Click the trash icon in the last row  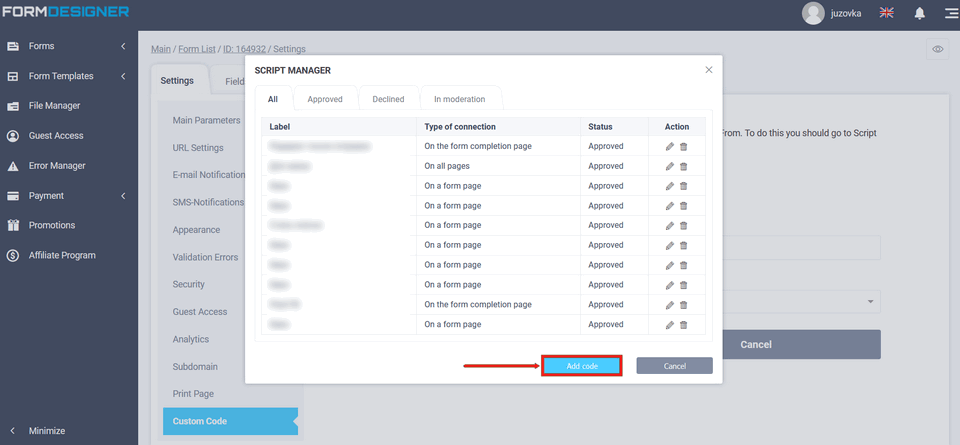pyautogui.click(x=684, y=325)
